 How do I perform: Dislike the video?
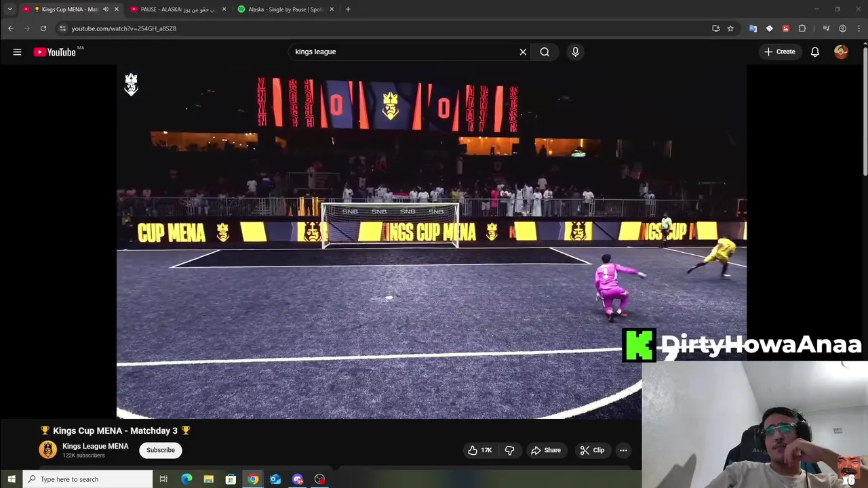tap(509, 450)
